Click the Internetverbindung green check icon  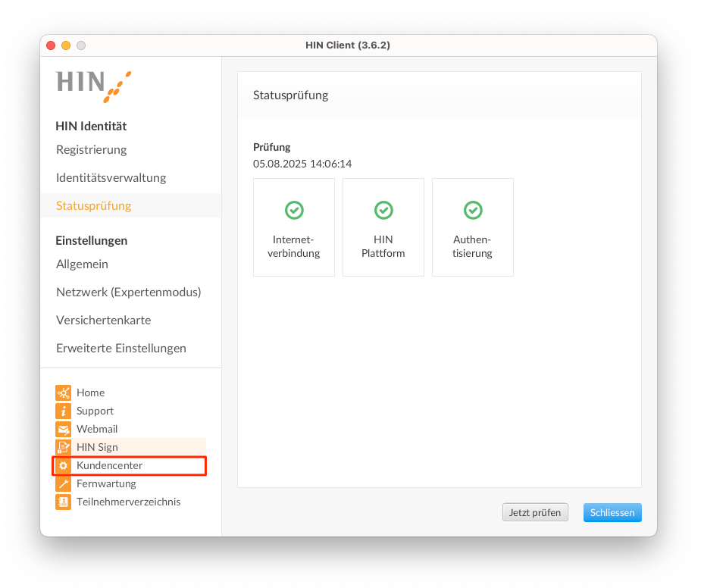click(x=294, y=210)
